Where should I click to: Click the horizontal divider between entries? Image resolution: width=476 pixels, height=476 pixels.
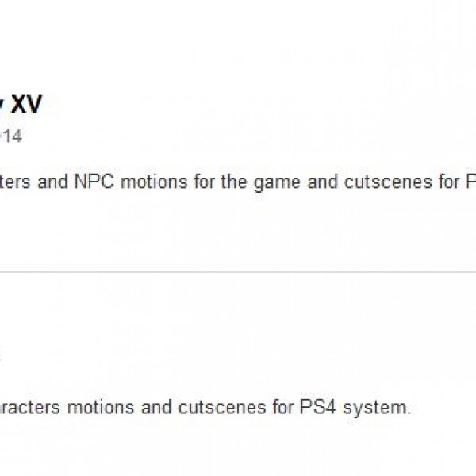pyautogui.click(x=238, y=272)
